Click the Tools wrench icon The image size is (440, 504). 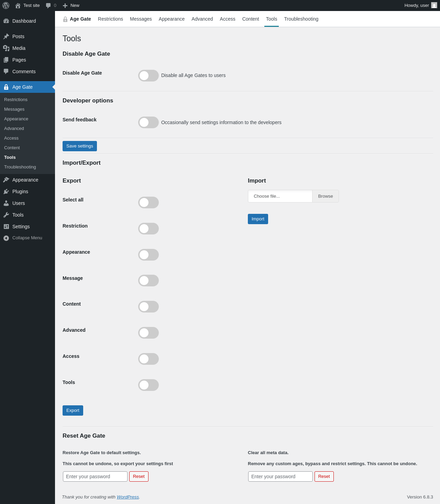point(6,215)
